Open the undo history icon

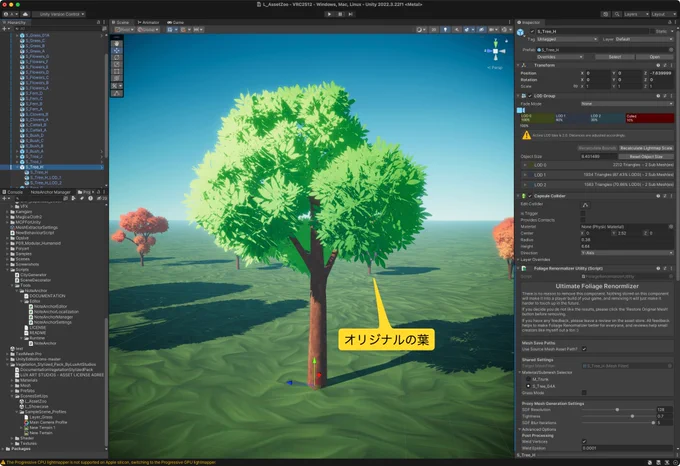(x=605, y=14)
